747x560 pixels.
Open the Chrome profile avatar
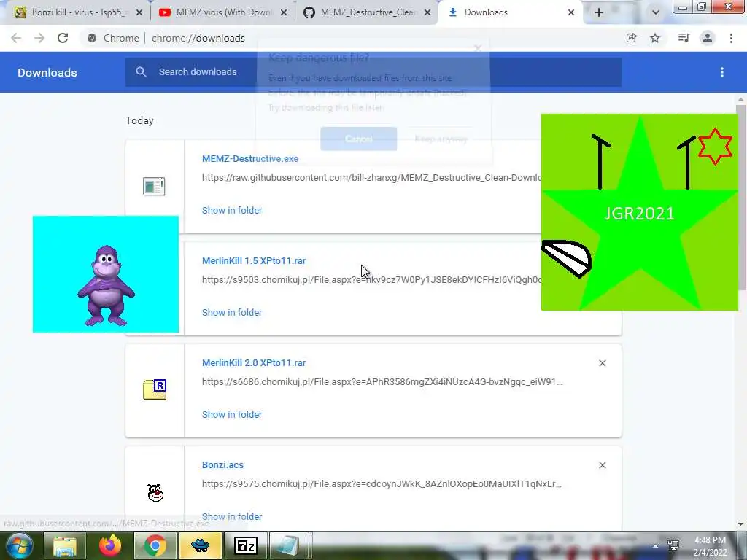[708, 38]
